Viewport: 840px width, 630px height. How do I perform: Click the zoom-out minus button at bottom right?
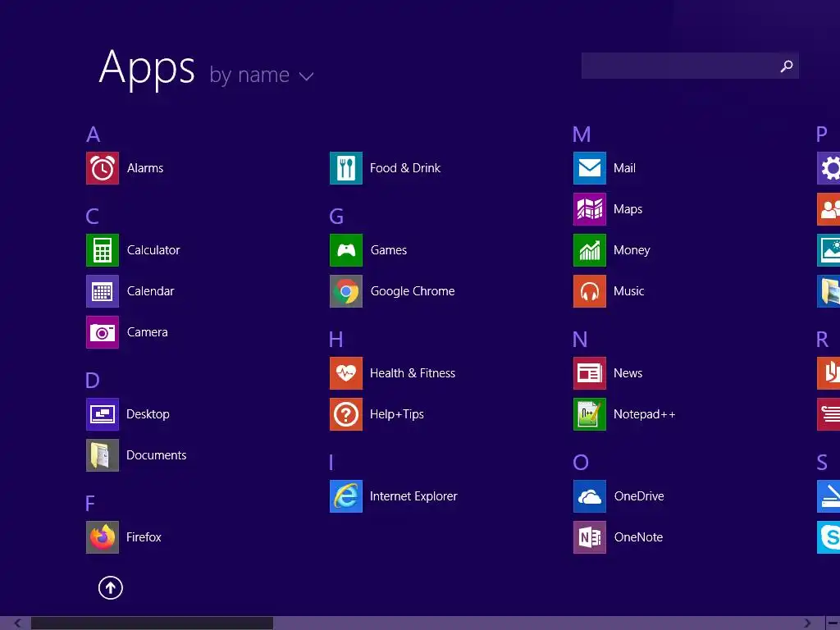[x=833, y=623]
